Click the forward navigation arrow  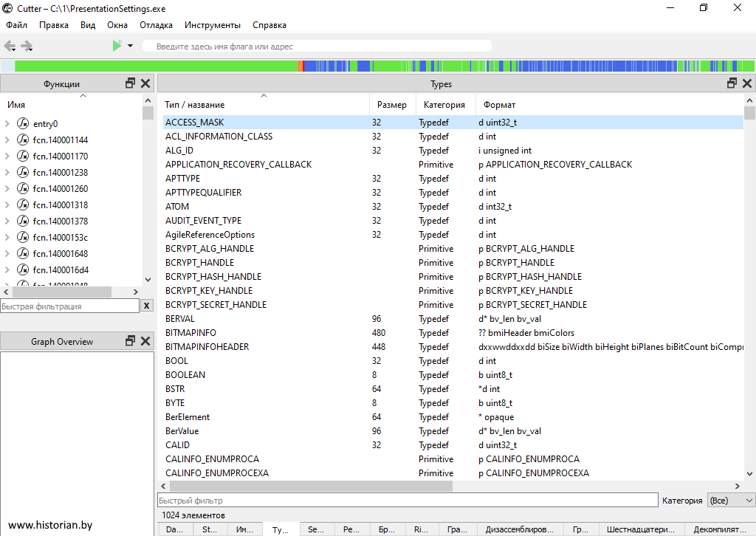tap(27, 46)
